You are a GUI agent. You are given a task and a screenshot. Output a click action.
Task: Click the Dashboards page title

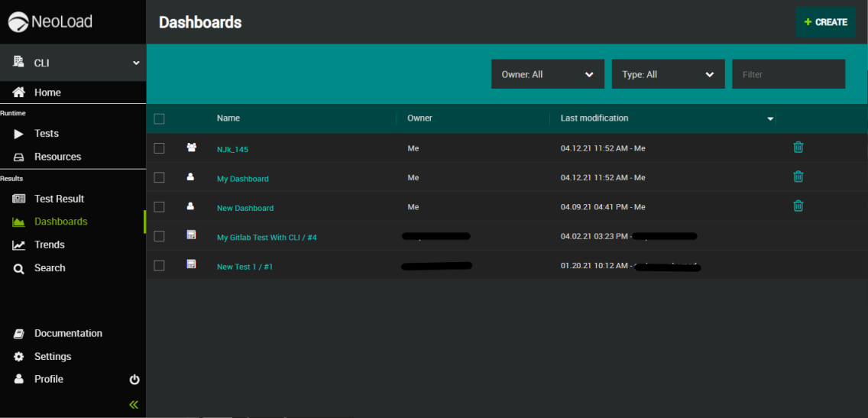coord(200,22)
